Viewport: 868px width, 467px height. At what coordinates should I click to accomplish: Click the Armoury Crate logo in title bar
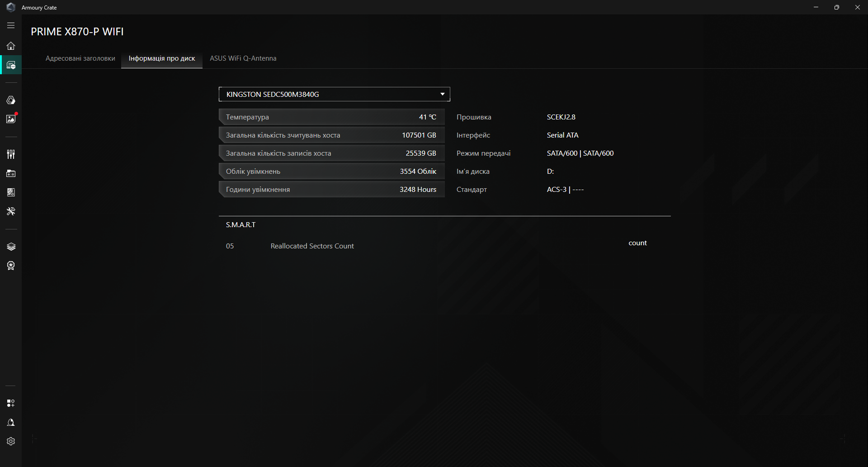(11, 7)
